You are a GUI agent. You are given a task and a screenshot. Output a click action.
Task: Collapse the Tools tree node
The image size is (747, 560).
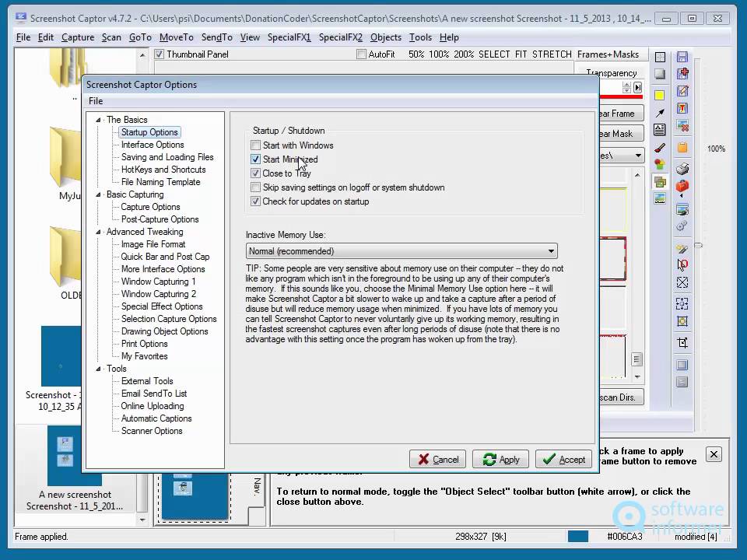[98, 369]
